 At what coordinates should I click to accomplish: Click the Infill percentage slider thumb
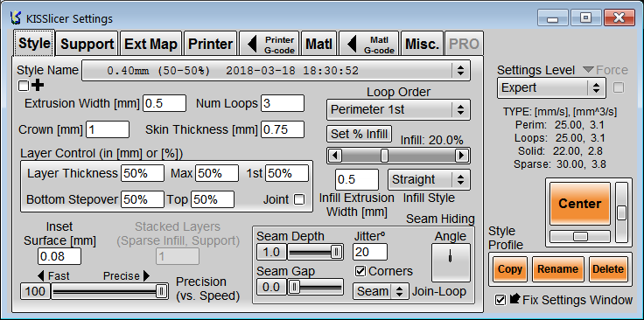point(384,156)
